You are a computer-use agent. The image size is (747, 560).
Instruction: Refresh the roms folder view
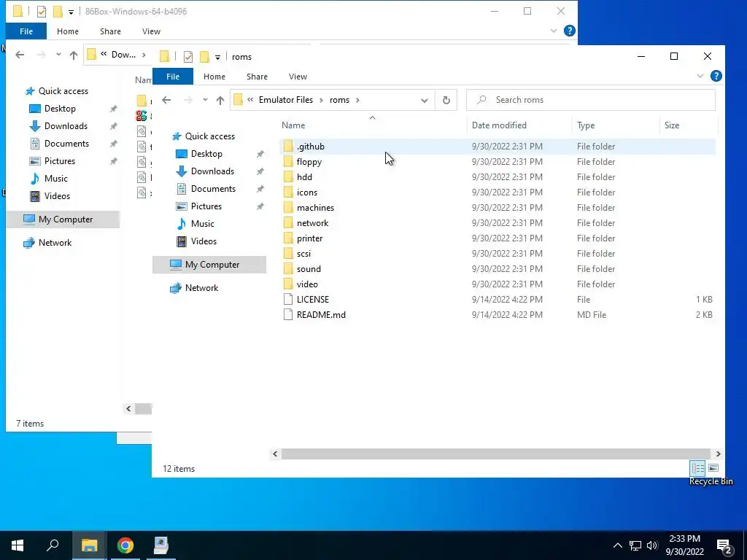[x=446, y=100]
